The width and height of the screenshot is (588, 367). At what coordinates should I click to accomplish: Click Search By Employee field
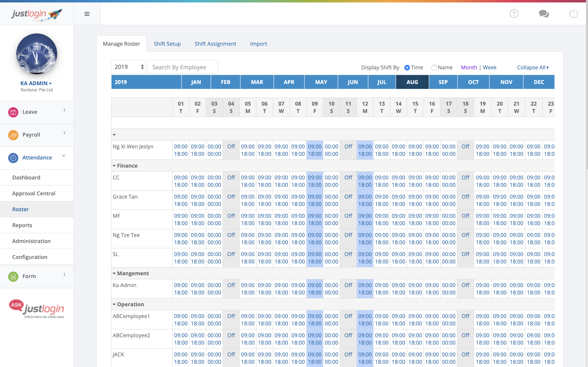[182, 67]
